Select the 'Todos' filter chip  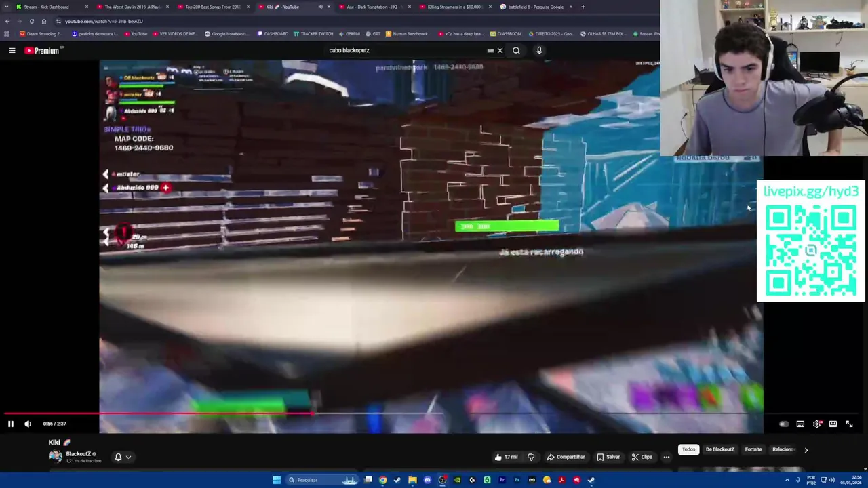(x=688, y=449)
